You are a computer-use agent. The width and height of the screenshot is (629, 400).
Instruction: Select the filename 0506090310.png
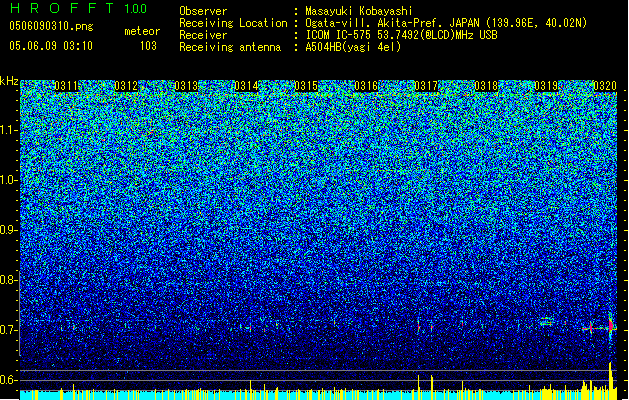coord(51,26)
